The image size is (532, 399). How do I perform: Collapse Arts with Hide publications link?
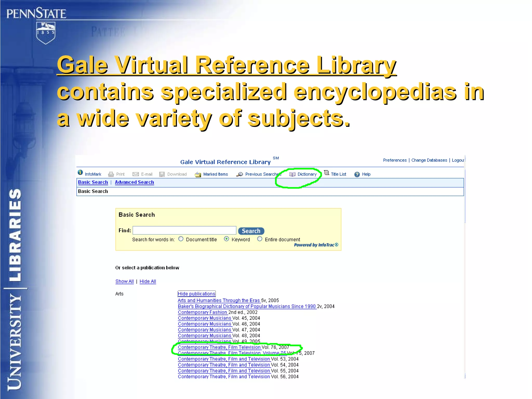coord(197,294)
